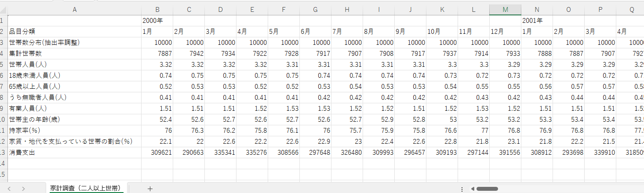Select row 13 header

click(4, 153)
